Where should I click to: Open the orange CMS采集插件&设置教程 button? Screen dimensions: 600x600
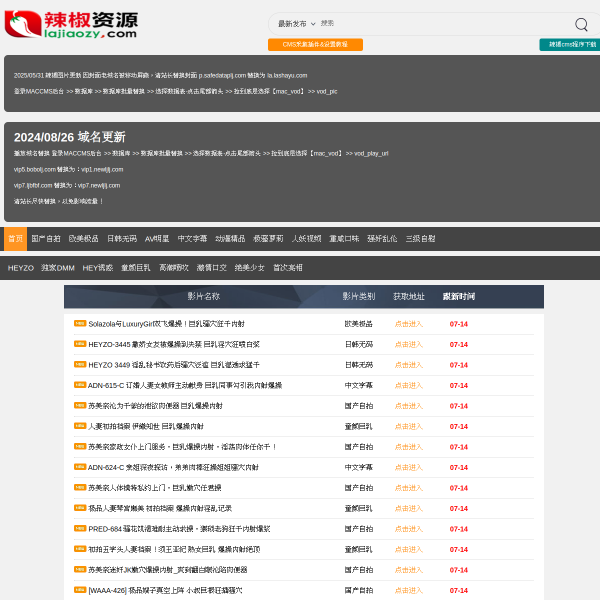pos(315,44)
